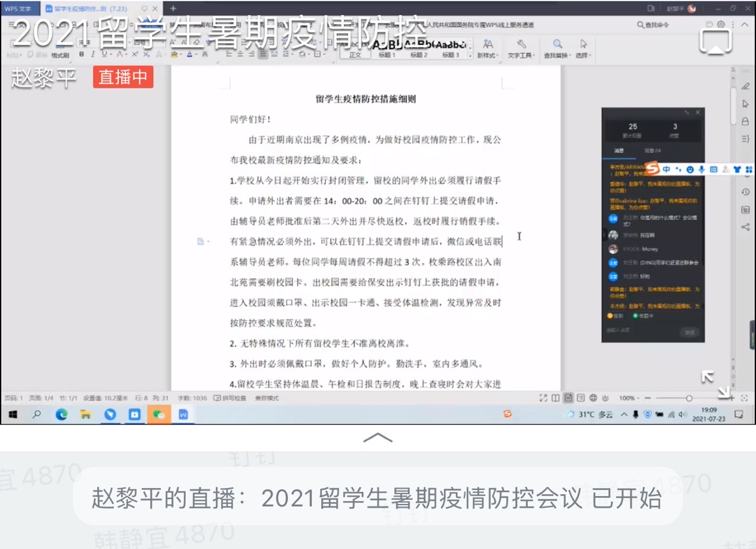This screenshot has height=549, width=756.
Task: Open Microsoft Edge from the taskbar
Action: click(61, 414)
